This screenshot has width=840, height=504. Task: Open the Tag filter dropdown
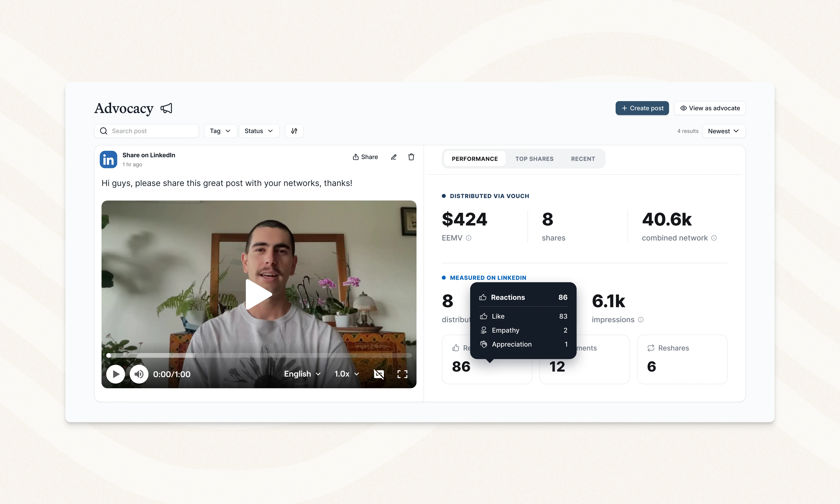[220, 131]
